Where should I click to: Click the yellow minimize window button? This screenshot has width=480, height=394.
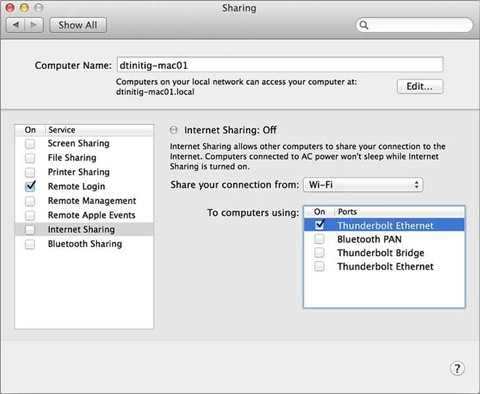(24, 8)
